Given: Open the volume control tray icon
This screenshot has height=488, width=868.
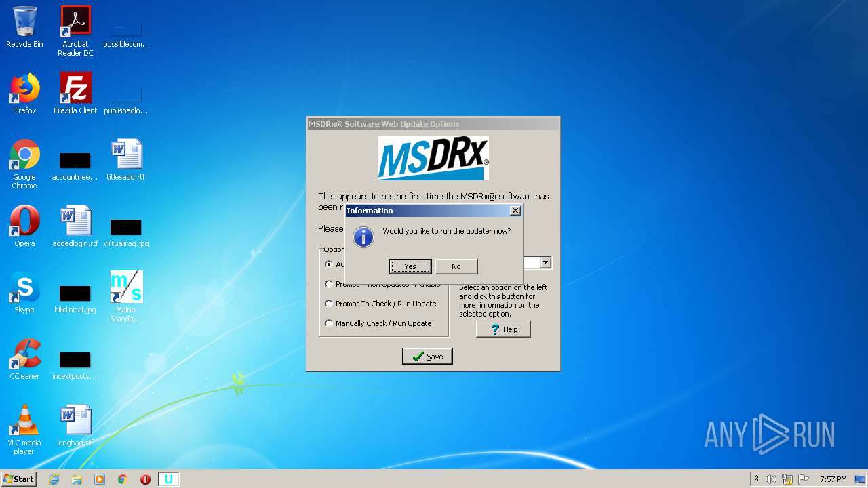Looking at the screenshot, I should click(x=771, y=479).
